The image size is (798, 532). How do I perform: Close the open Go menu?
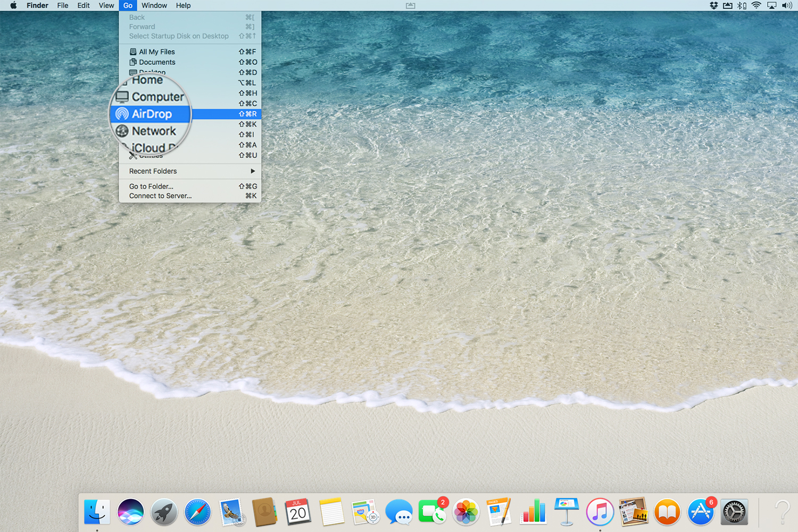pos(128,5)
